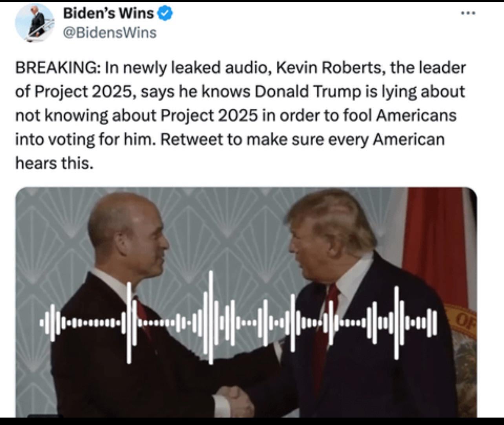
Task: Click the dark duration badge on video
Action: pos(45,416)
